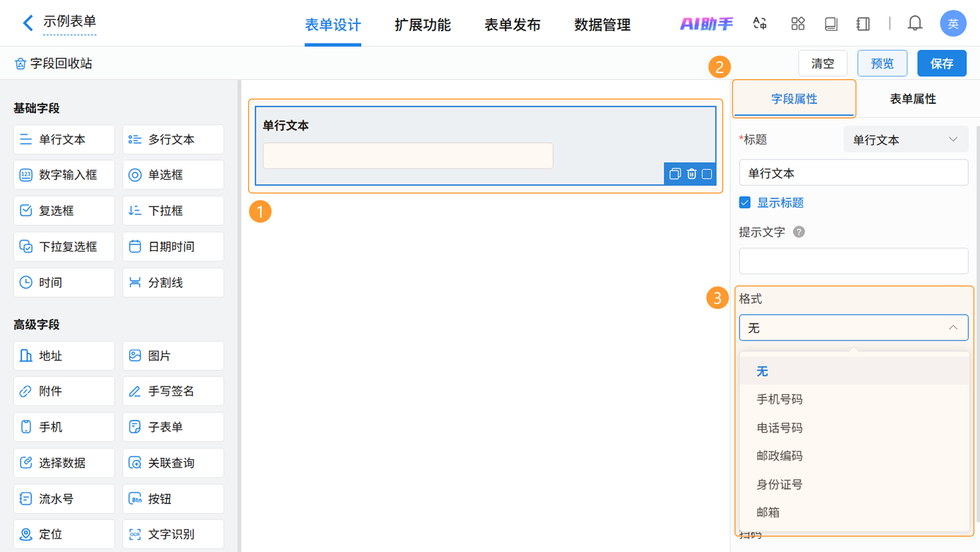Click the 保存 button
This screenshot has height=552, width=980.
point(941,63)
